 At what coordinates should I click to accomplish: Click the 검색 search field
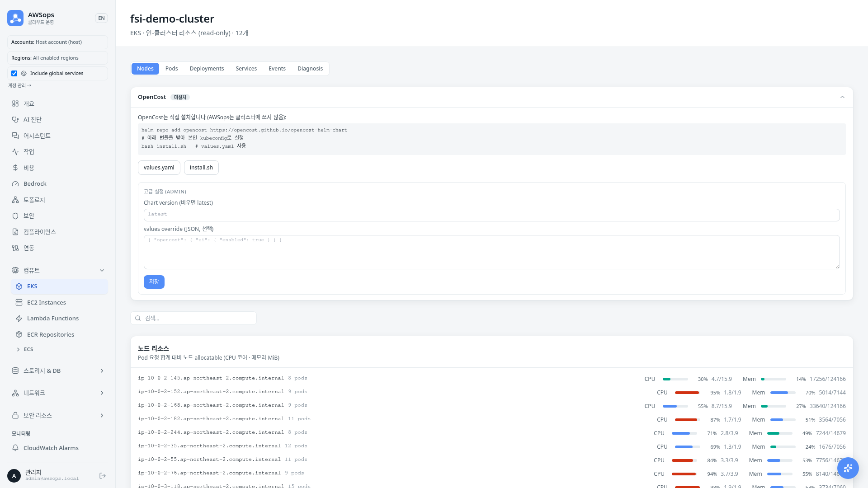coord(193,318)
